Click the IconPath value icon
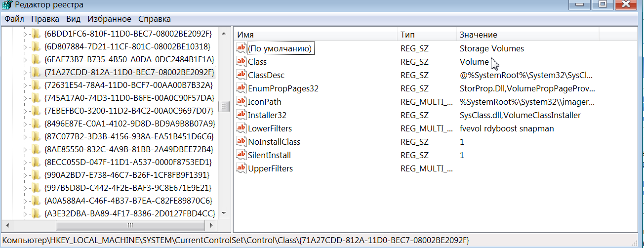Image resolution: width=644 pixels, height=248 pixels. 241,102
